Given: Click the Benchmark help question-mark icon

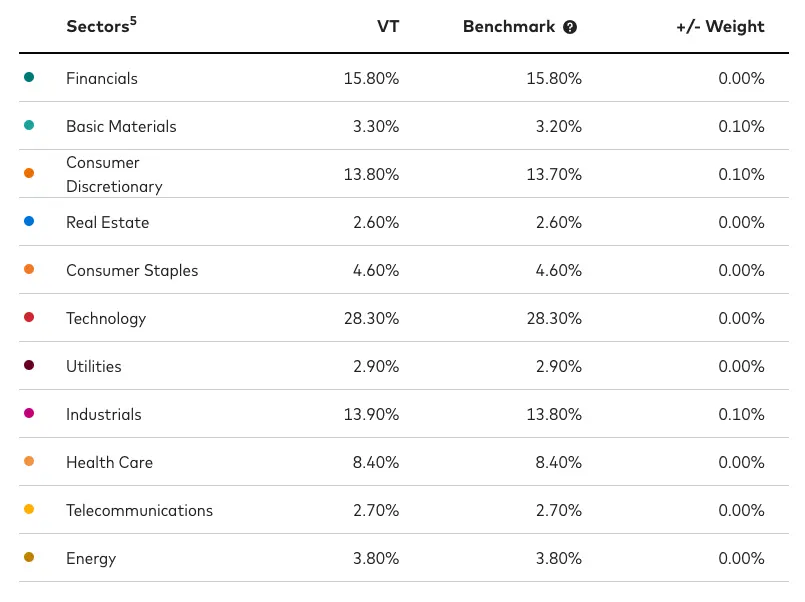Looking at the screenshot, I should point(570,27).
